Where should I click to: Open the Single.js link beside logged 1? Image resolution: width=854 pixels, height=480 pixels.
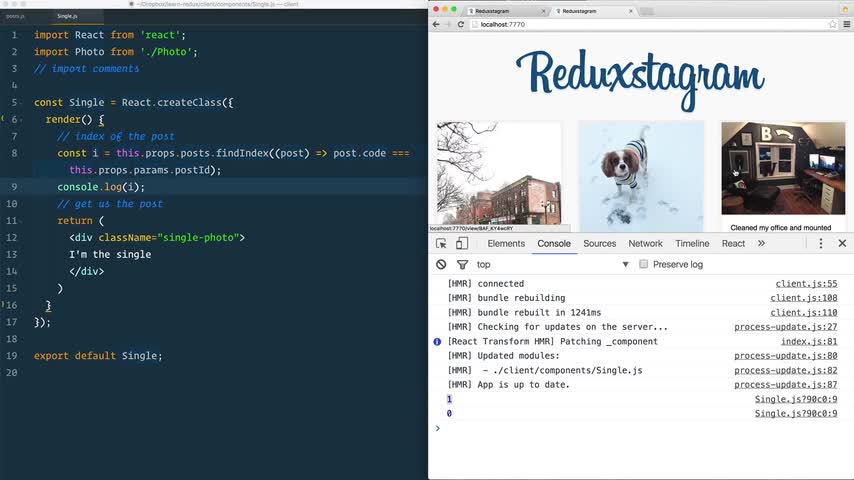click(796, 399)
